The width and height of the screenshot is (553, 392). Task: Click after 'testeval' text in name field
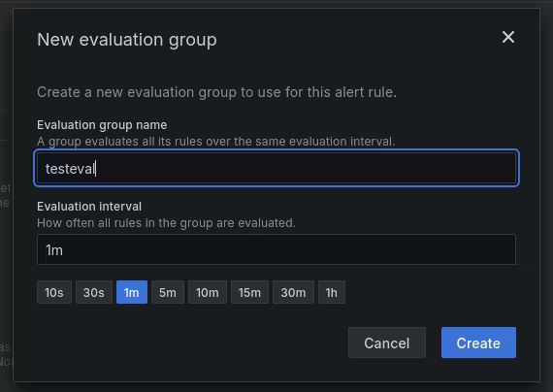[x=96, y=169]
